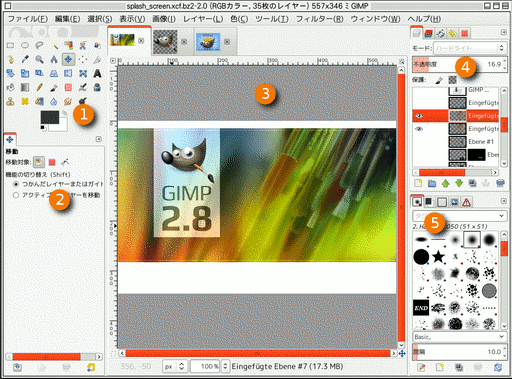Image resolution: width=512 pixels, height=379 pixels.
Task: Select the Text tool
Action: click(x=97, y=73)
